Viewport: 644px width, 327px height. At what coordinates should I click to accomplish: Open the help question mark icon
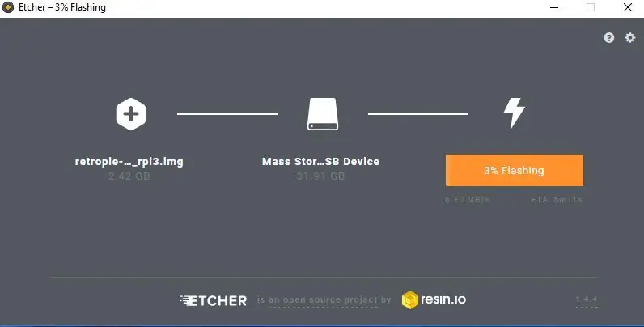coord(608,38)
